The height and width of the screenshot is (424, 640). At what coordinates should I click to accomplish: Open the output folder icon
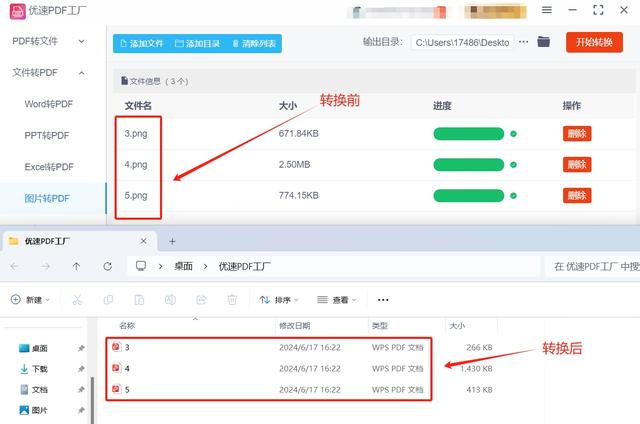(543, 42)
